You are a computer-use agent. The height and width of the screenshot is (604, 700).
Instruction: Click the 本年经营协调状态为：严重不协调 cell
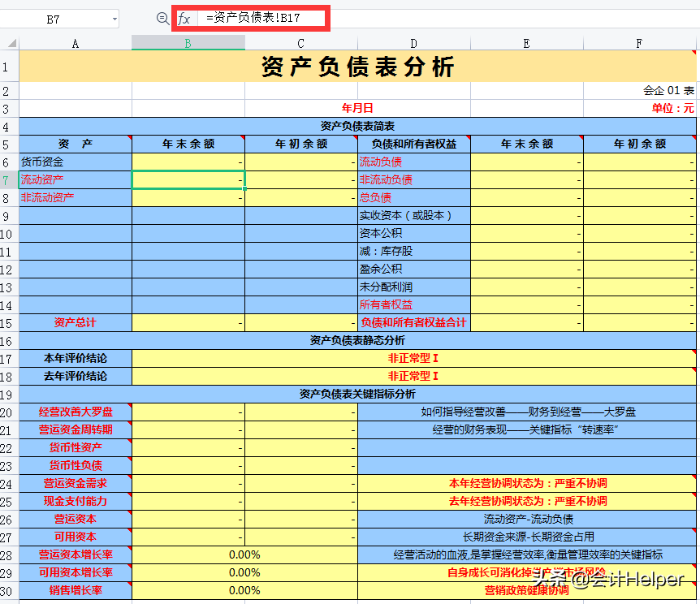point(528,483)
